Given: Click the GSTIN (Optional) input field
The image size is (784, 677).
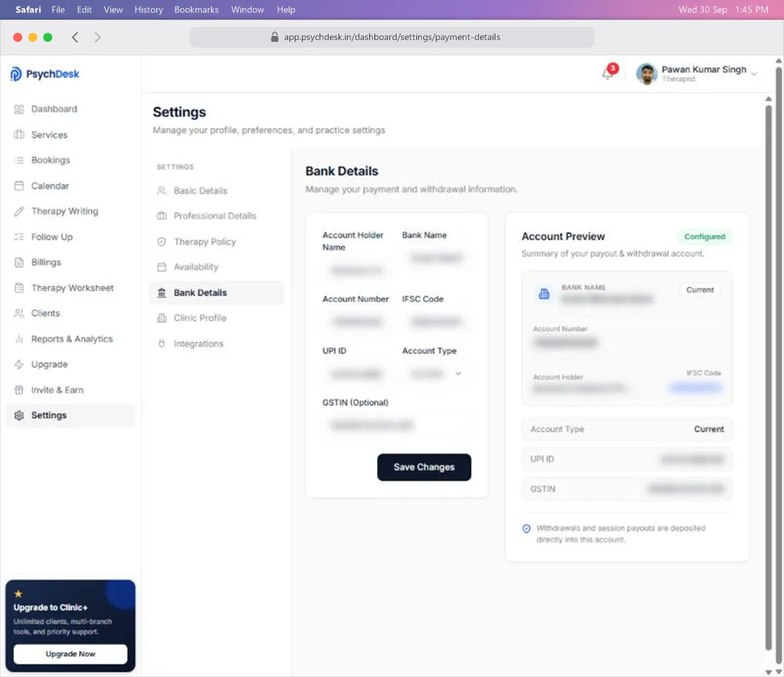Looking at the screenshot, I should [397, 425].
